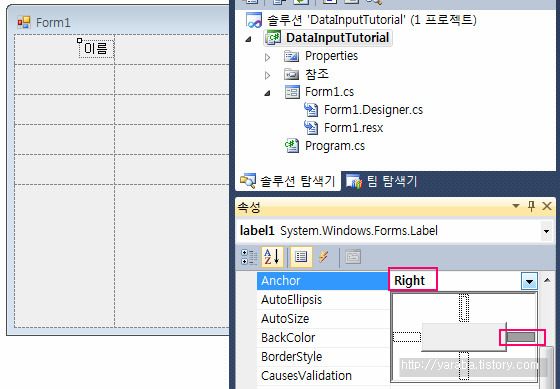Expand the Properties folder node
The width and height of the screenshot is (560, 389).
268,57
